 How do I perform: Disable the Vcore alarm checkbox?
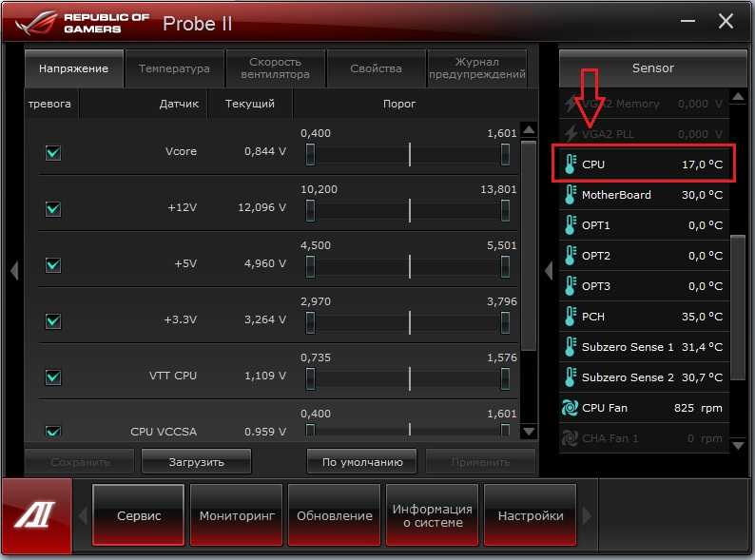(53, 153)
